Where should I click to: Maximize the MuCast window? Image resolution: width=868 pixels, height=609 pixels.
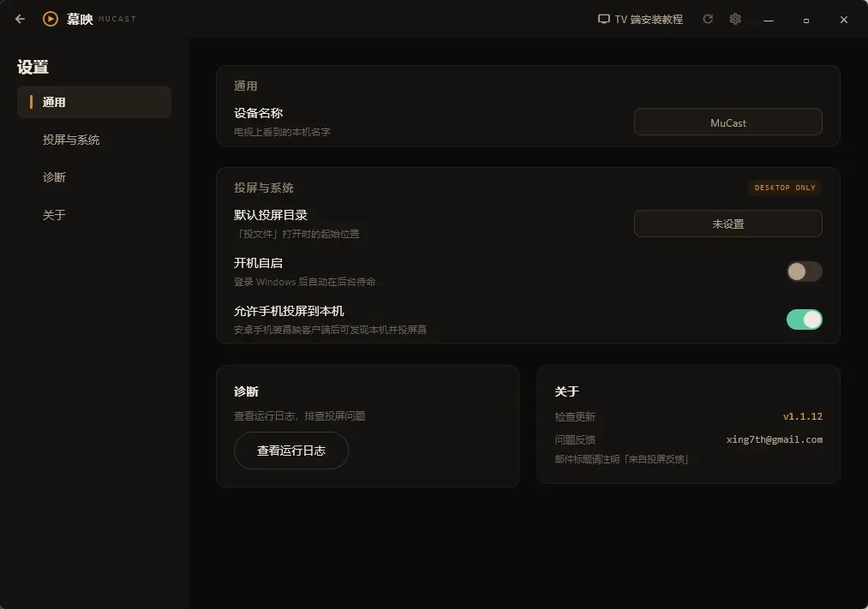(x=806, y=21)
